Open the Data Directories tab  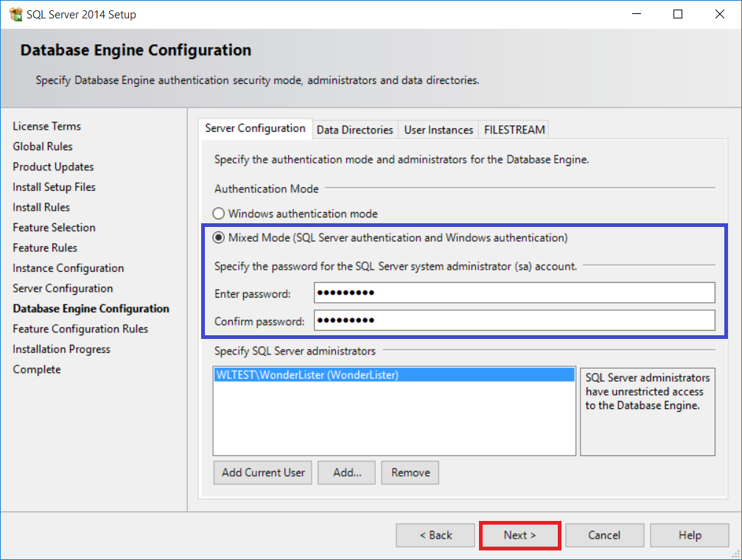(x=355, y=130)
